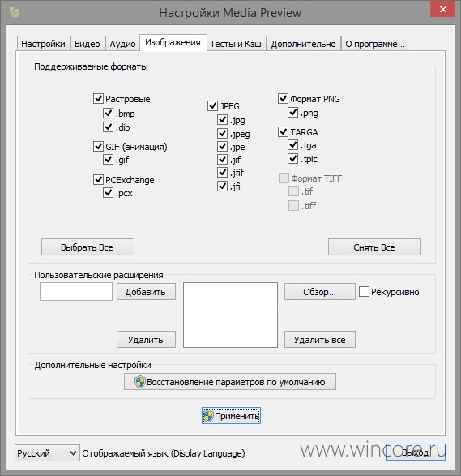Screen dimensions: 461x476
Task: Close the Настройки Media Preview window
Action: tap(442, 10)
